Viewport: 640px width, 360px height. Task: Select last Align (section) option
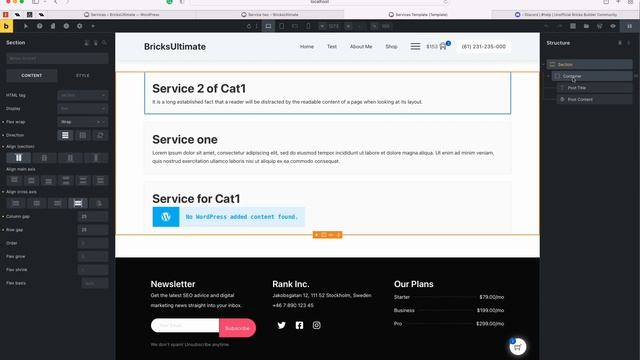click(96, 158)
